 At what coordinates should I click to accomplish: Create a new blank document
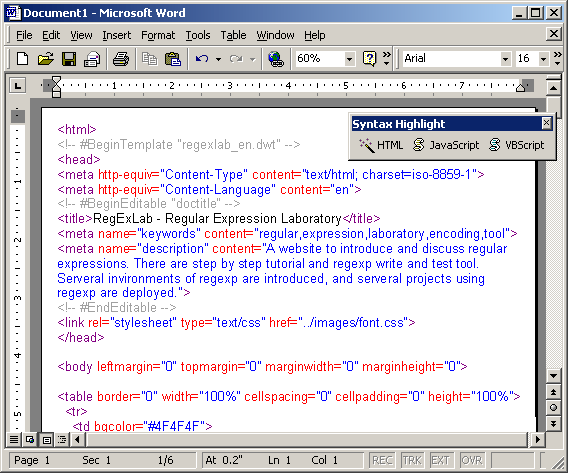click(x=22, y=59)
